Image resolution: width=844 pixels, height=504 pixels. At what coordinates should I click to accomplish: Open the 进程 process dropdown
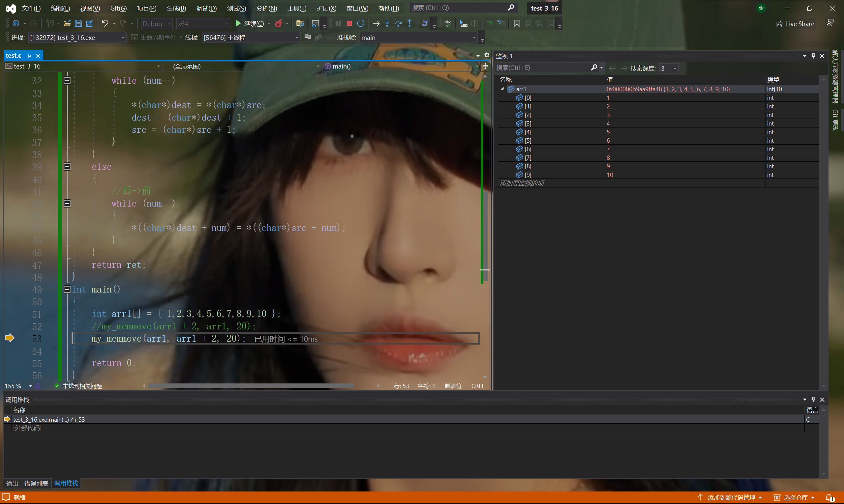pos(123,38)
